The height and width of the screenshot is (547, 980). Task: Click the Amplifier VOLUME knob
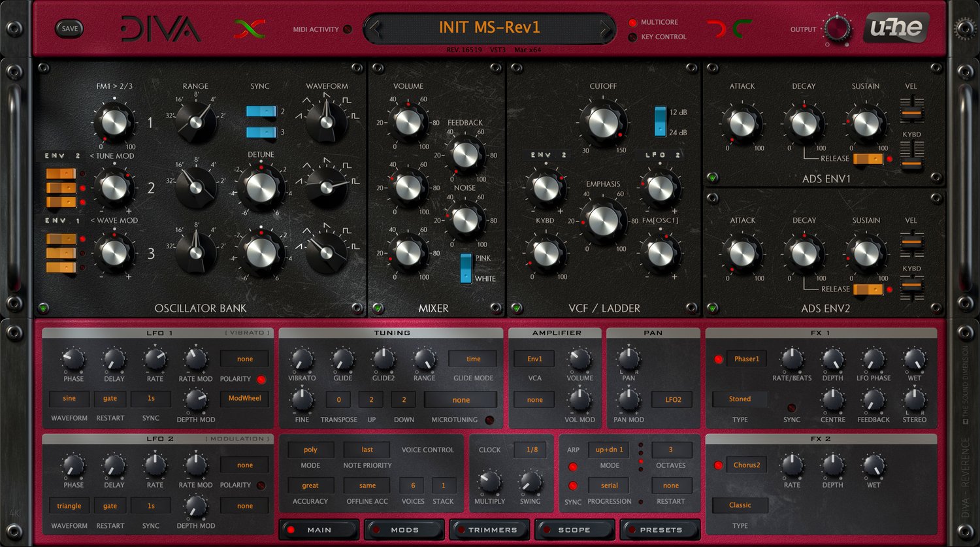pos(580,359)
